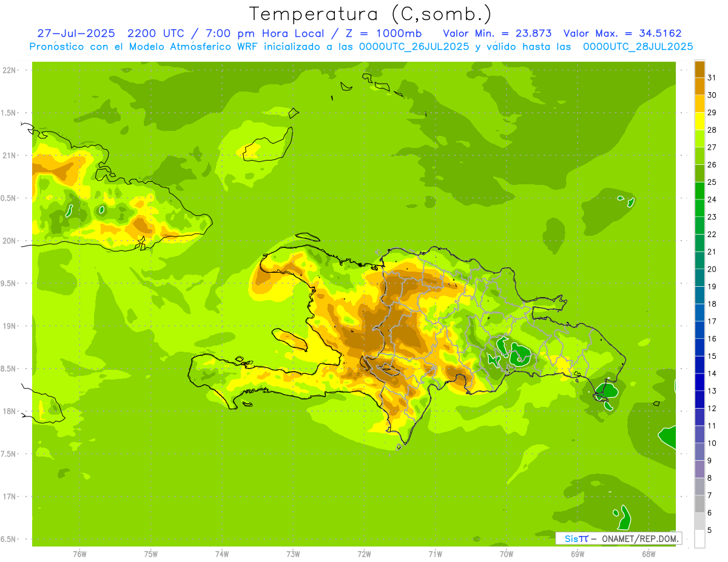Click the gray legend band between 6 and 7
Screen dimensions: 728x562
point(699,504)
